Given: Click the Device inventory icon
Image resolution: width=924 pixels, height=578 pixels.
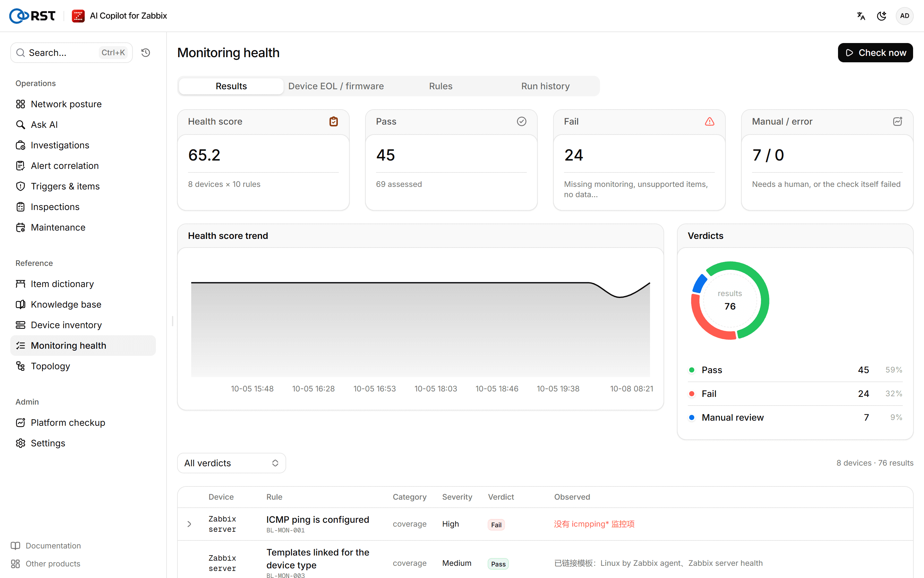Looking at the screenshot, I should [x=21, y=325].
